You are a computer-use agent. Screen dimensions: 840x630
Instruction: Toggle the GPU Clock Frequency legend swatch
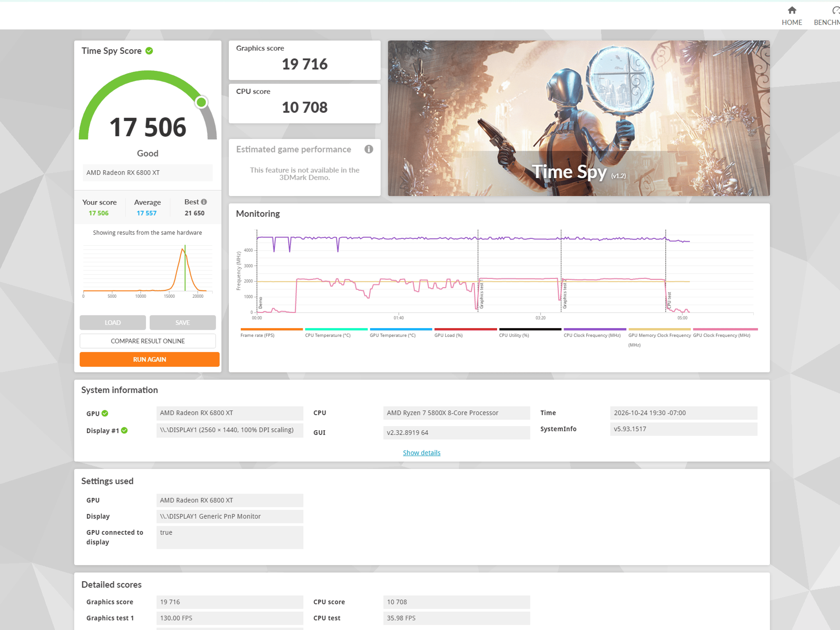[x=725, y=329]
